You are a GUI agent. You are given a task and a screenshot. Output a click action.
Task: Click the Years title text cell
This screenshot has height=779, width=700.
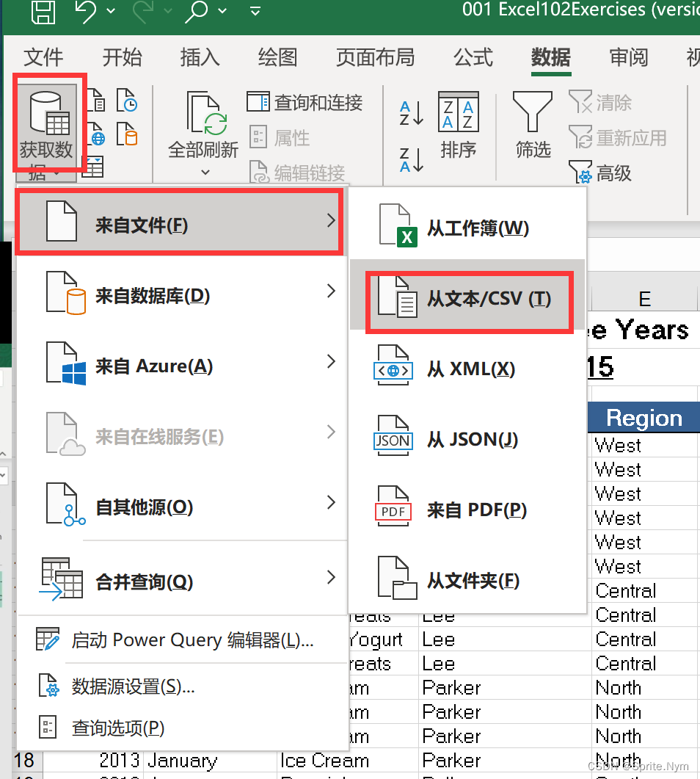(x=643, y=330)
